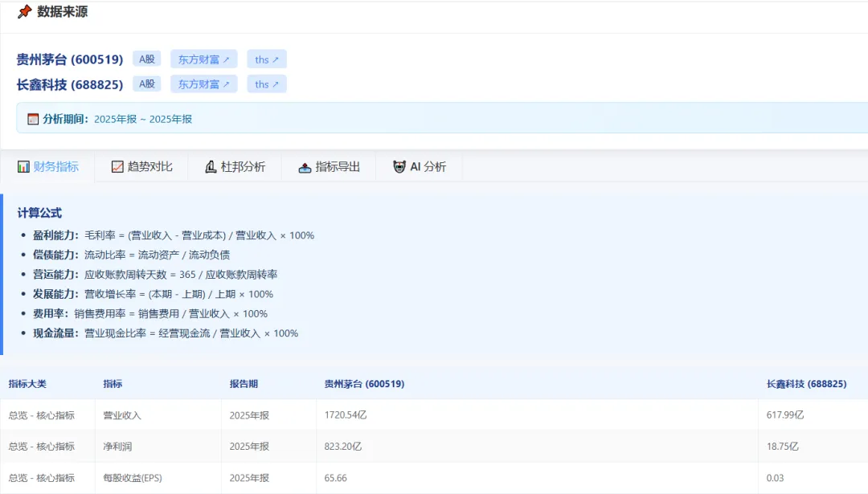This screenshot has width=868, height=494.
Task: Click the 1720.54亿 revenue value
Action: tap(346, 415)
